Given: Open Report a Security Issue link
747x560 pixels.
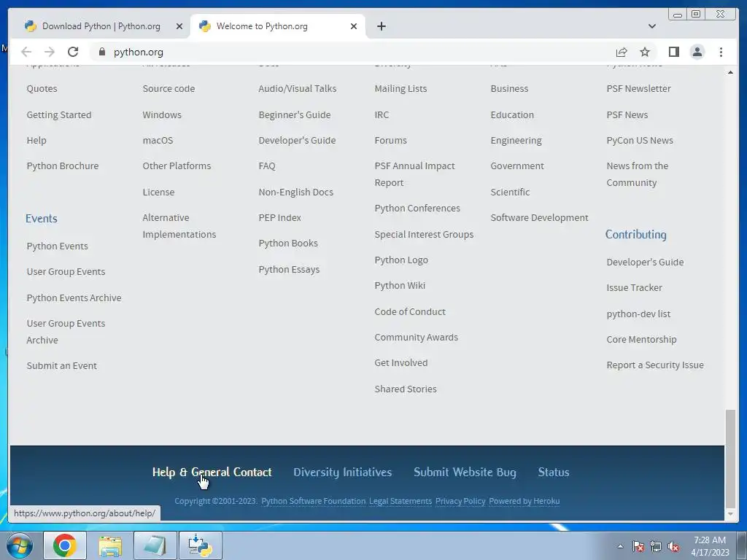Looking at the screenshot, I should coord(655,365).
